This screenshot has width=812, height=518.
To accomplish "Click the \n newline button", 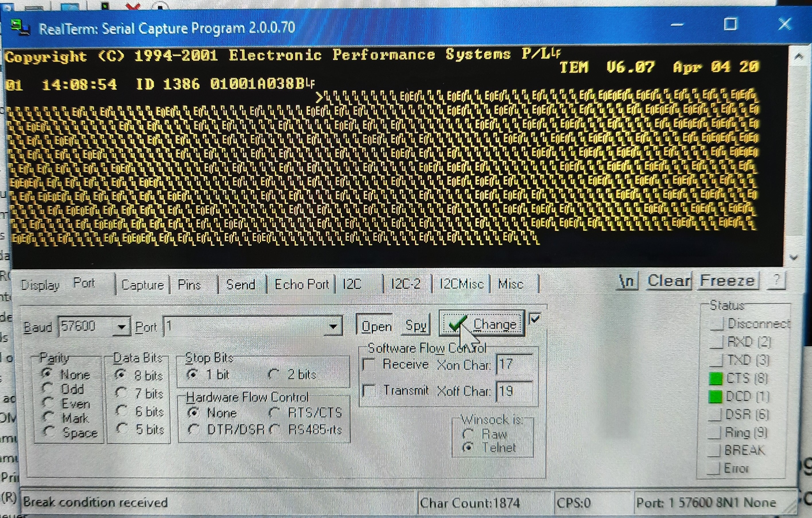I will click(x=627, y=281).
